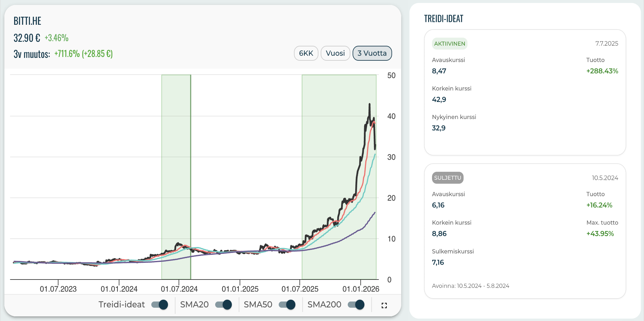Viewport: 644px width, 321px height.
Task: Click the Avoinna date range text
Action: (x=470, y=286)
